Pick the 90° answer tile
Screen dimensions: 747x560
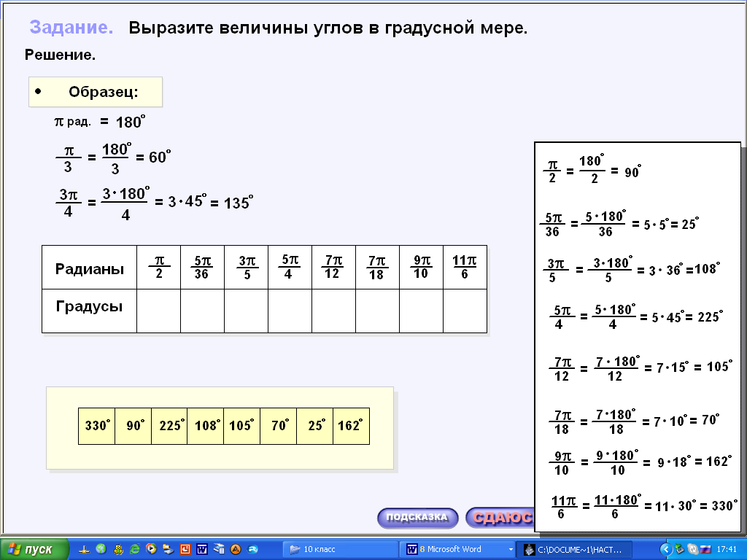tap(133, 426)
